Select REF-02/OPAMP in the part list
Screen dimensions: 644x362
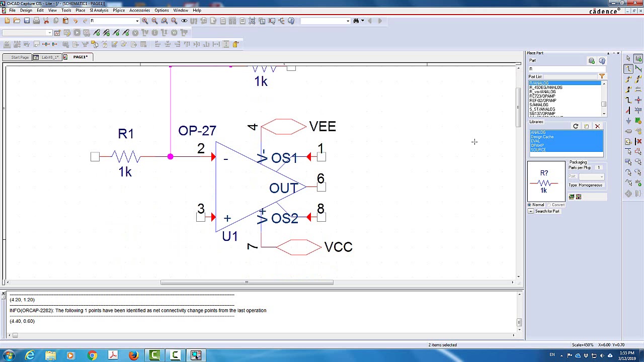543,101
